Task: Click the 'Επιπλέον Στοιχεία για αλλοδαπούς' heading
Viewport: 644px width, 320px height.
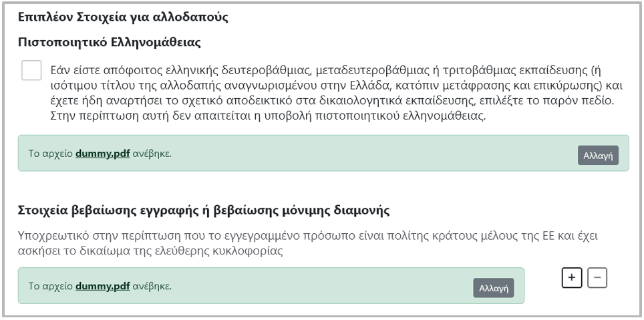Action: (x=123, y=17)
